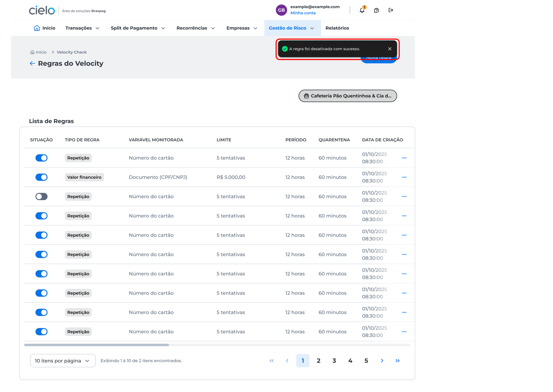Expand the Split de Pagamento menu

pyautogui.click(x=138, y=28)
